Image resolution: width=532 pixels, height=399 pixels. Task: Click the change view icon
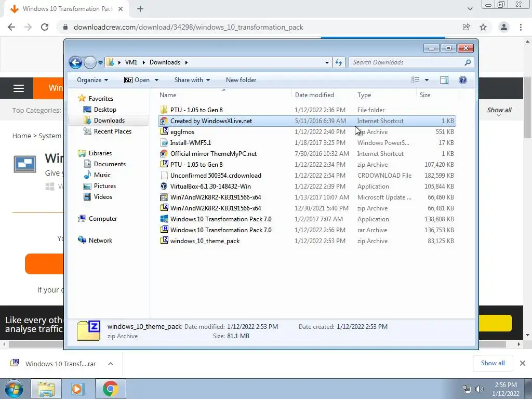click(415, 80)
